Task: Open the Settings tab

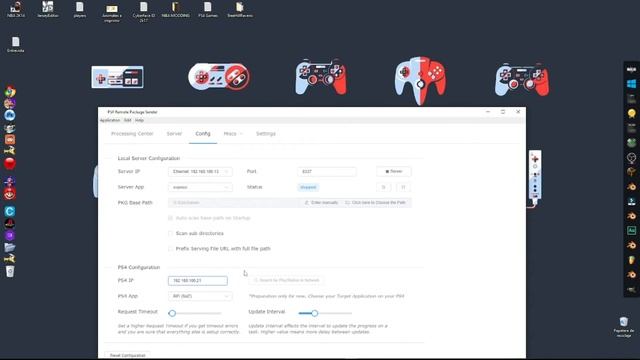Action: tap(266, 134)
